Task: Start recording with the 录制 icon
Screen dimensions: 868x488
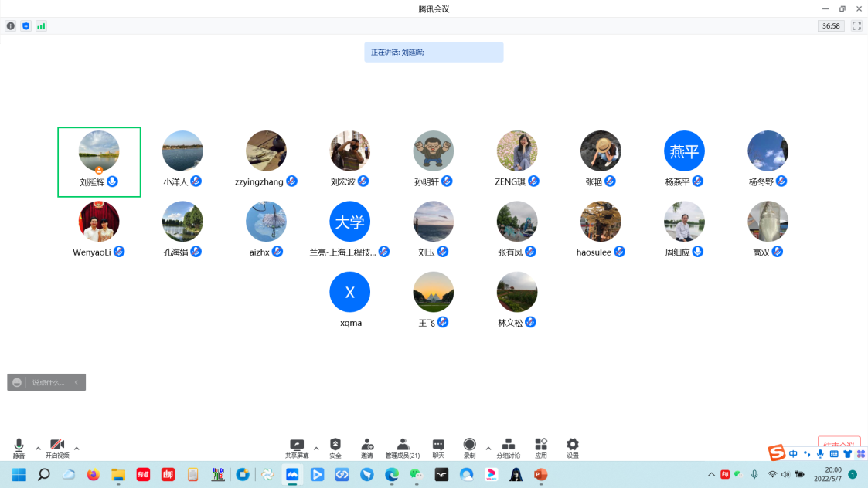Action: (469, 447)
